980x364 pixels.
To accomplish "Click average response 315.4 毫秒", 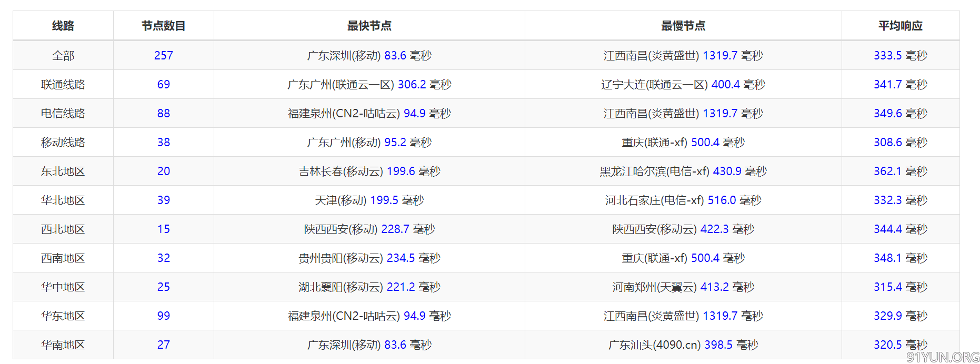I will click(x=901, y=287).
